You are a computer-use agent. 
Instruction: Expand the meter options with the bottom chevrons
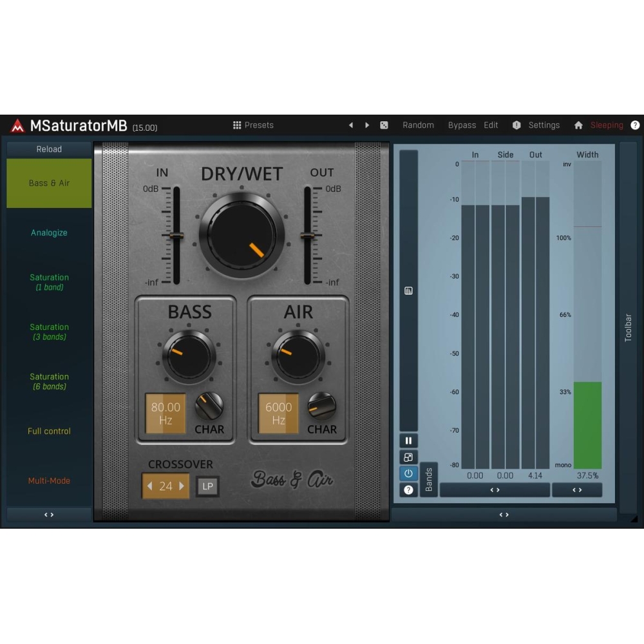(504, 514)
